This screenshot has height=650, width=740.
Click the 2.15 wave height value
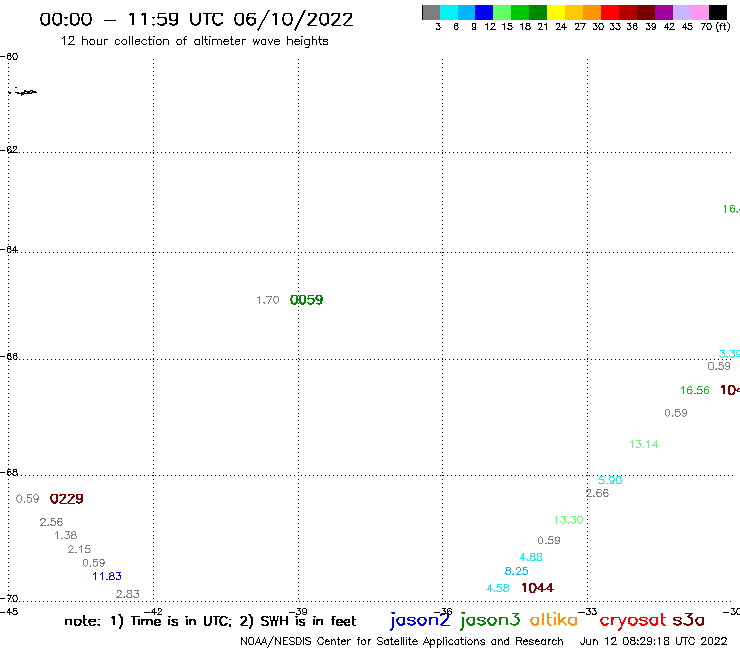79,549
